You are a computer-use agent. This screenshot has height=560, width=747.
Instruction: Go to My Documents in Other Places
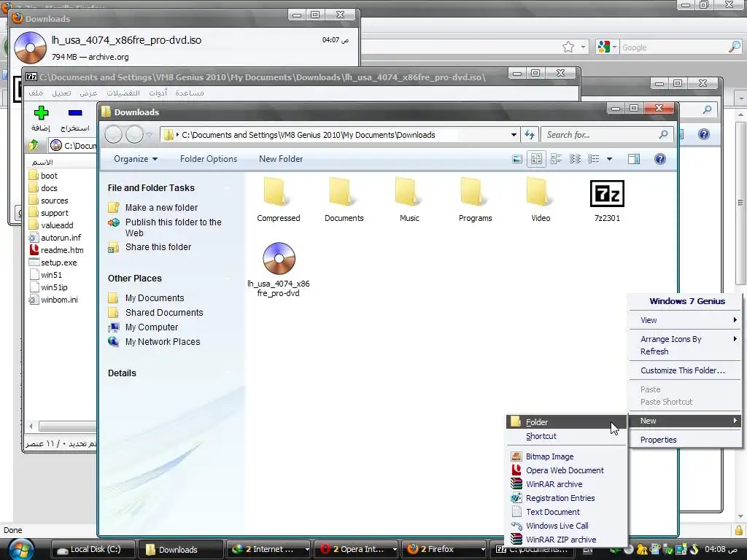click(155, 298)
